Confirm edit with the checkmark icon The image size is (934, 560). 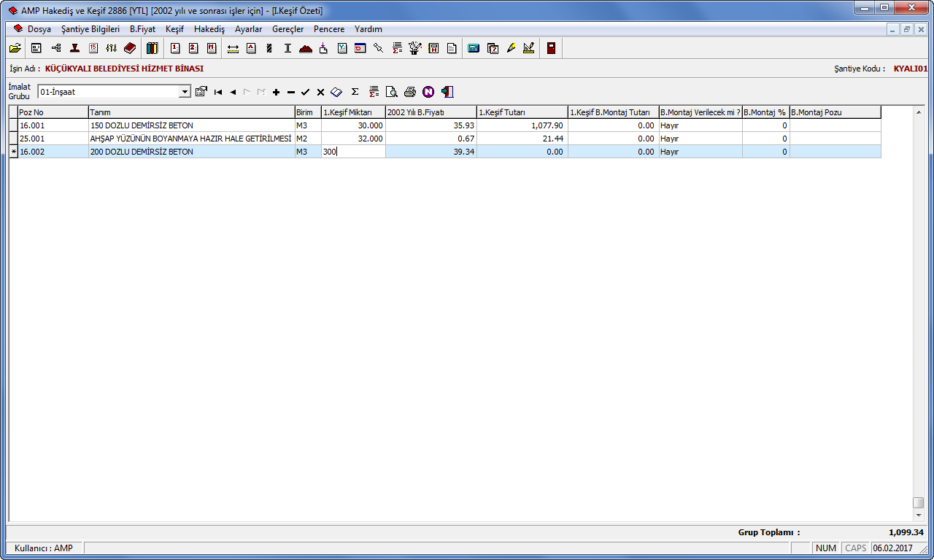click(x=305, y=92)
